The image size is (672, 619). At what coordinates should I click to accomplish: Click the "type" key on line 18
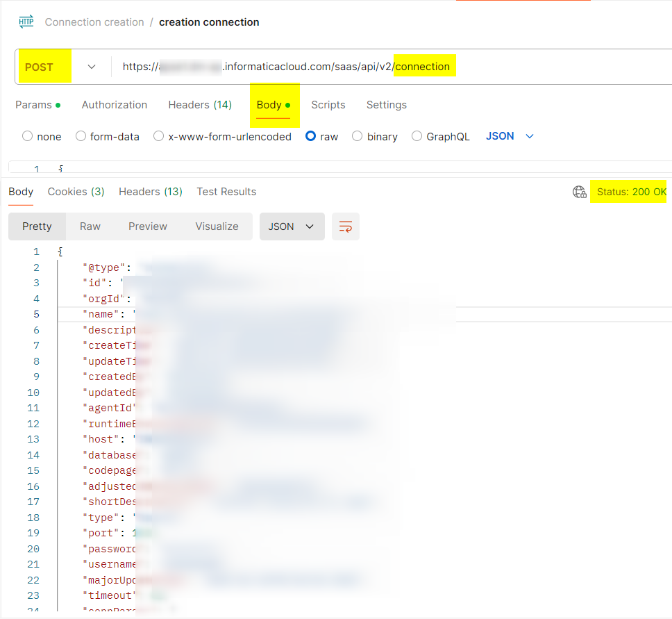pyautogui.click(x=100, y=518)
